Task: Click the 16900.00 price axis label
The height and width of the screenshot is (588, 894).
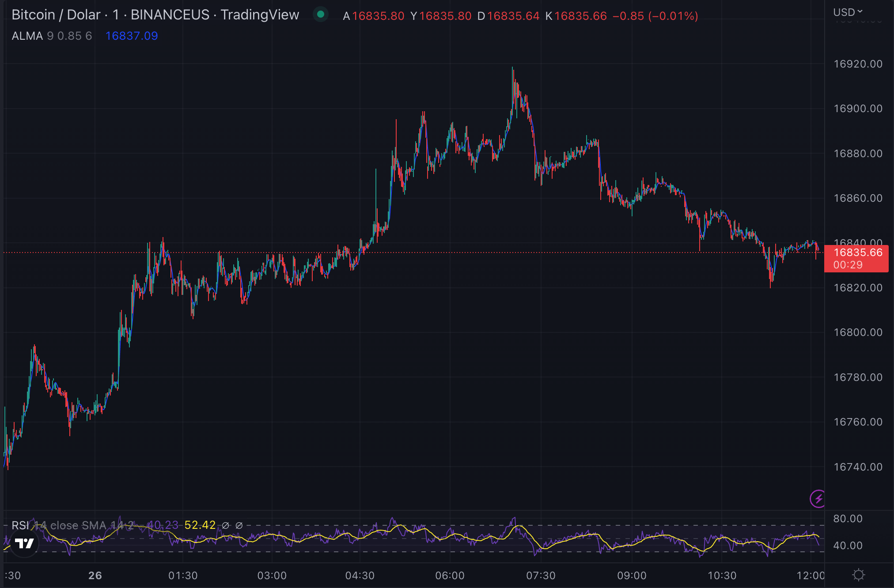Action: [858, 109]
